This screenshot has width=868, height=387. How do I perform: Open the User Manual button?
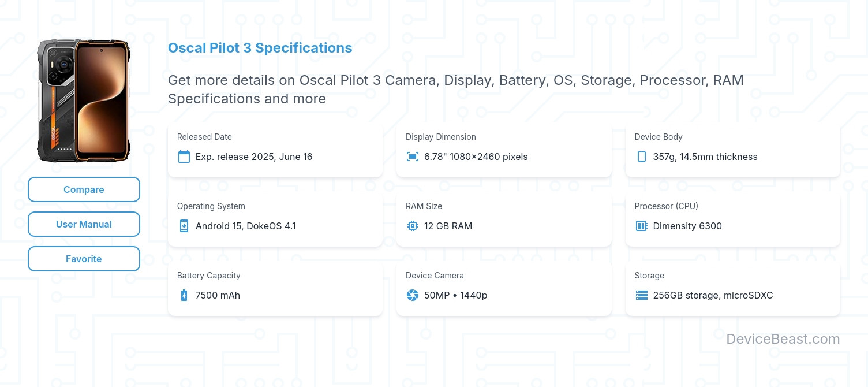click(84, 224)
